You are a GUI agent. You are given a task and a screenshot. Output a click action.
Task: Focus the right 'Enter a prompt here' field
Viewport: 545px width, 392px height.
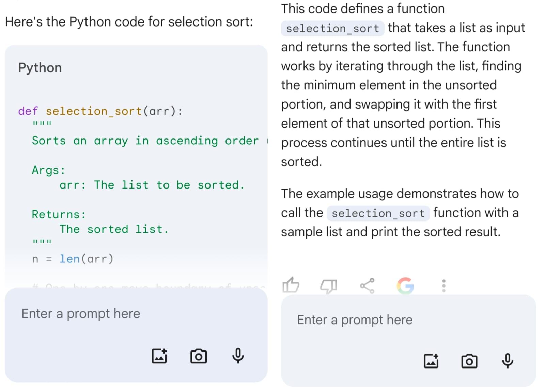(355, 320)
